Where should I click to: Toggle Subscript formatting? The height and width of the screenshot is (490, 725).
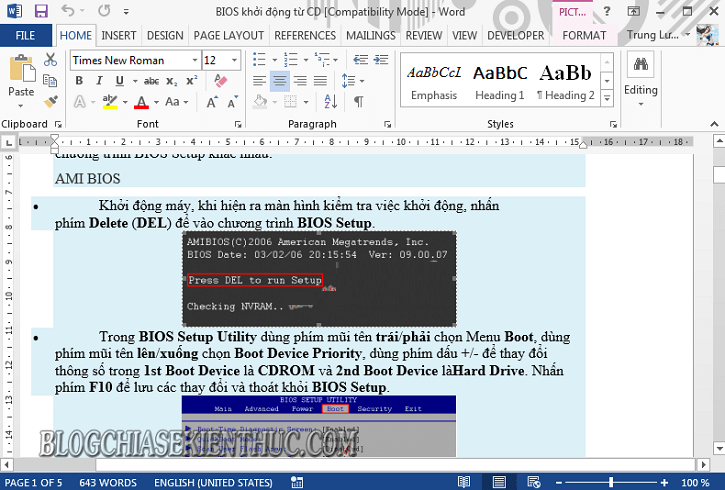(x=172, y=81)
